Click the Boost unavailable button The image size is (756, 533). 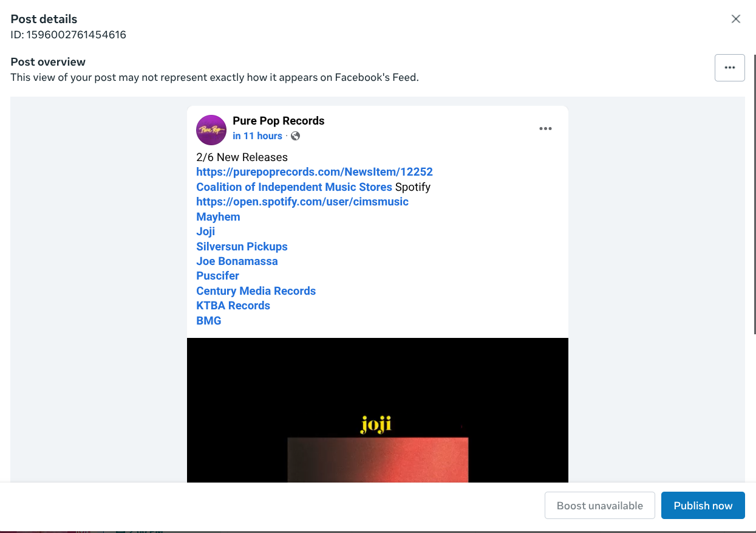click(x=600, y=506)
